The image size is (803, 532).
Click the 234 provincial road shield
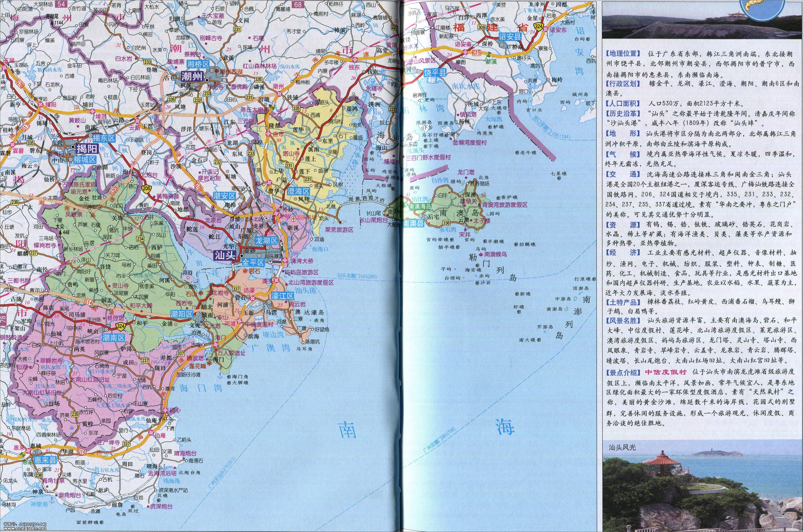pos(141,239)
